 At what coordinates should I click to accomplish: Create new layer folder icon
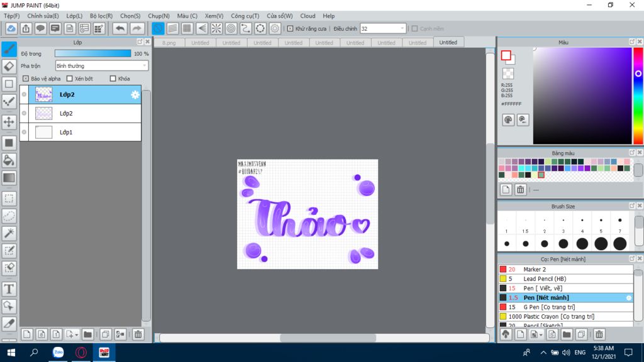click(x=87, y=334)
